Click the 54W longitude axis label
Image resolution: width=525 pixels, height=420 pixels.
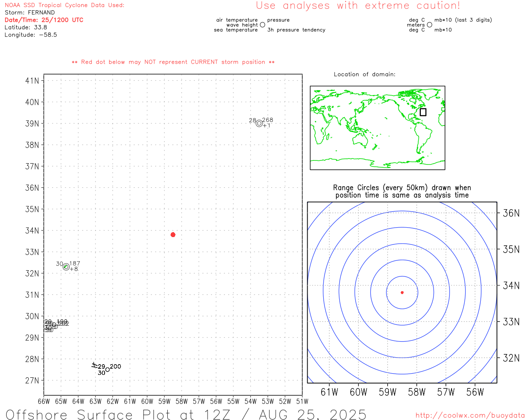click(x=251, y=401)
